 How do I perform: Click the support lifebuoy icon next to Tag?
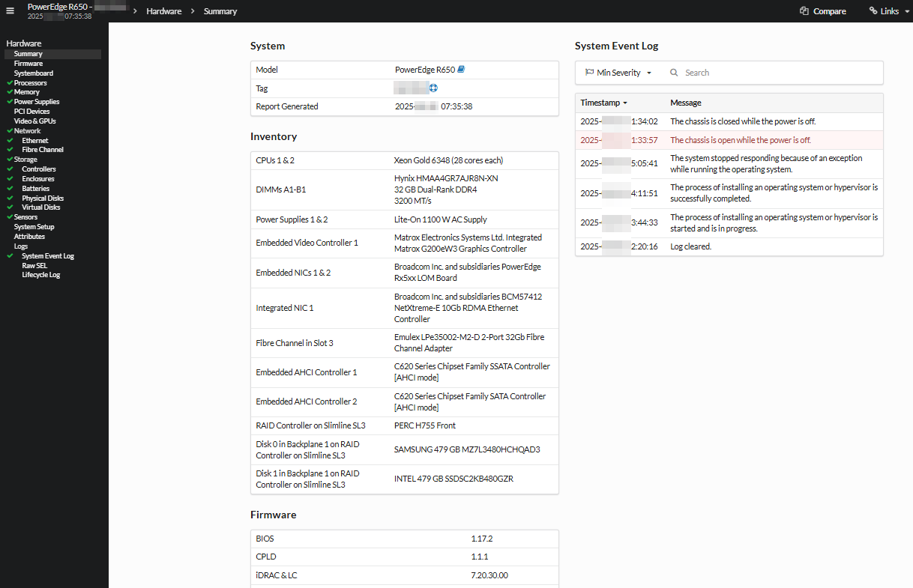coord(433,88)
